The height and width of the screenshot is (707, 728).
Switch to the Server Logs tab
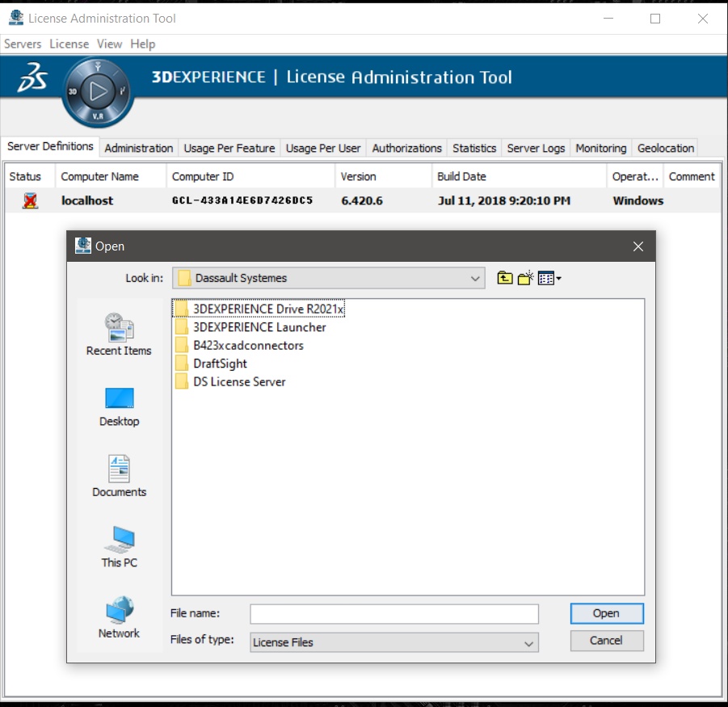[536, 148]
